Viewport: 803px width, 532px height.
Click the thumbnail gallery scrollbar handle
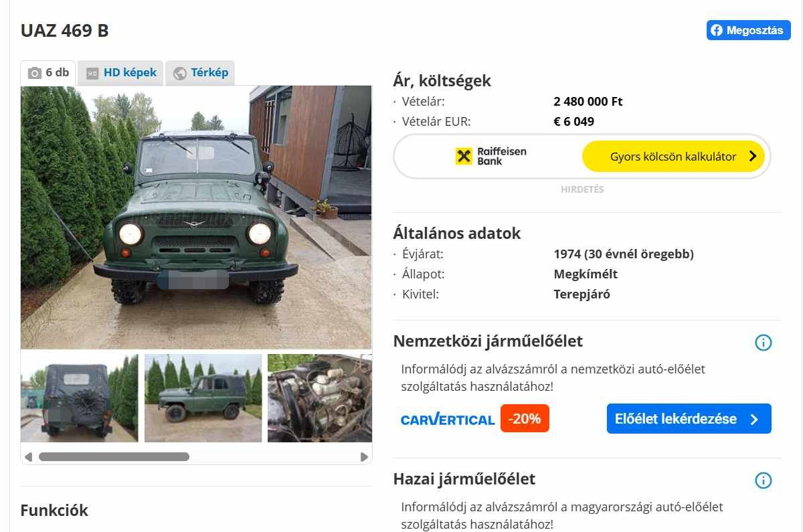(x=114, y=457)
